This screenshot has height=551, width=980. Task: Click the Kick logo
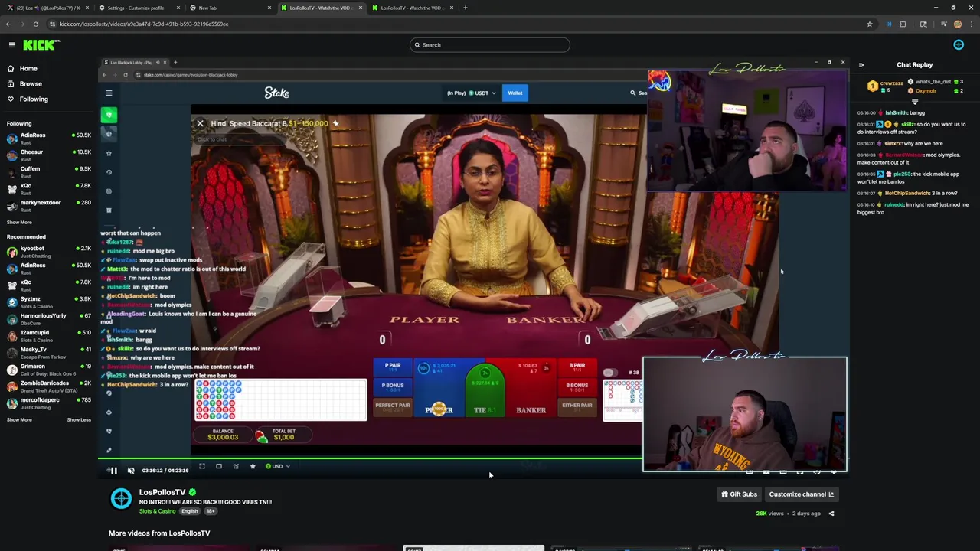(x=41, y=45)
